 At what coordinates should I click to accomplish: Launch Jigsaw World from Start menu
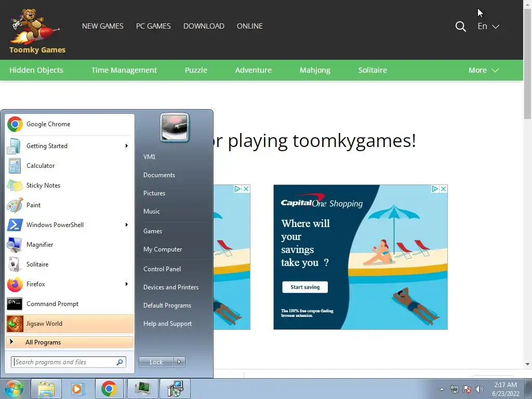coord(69,324)
